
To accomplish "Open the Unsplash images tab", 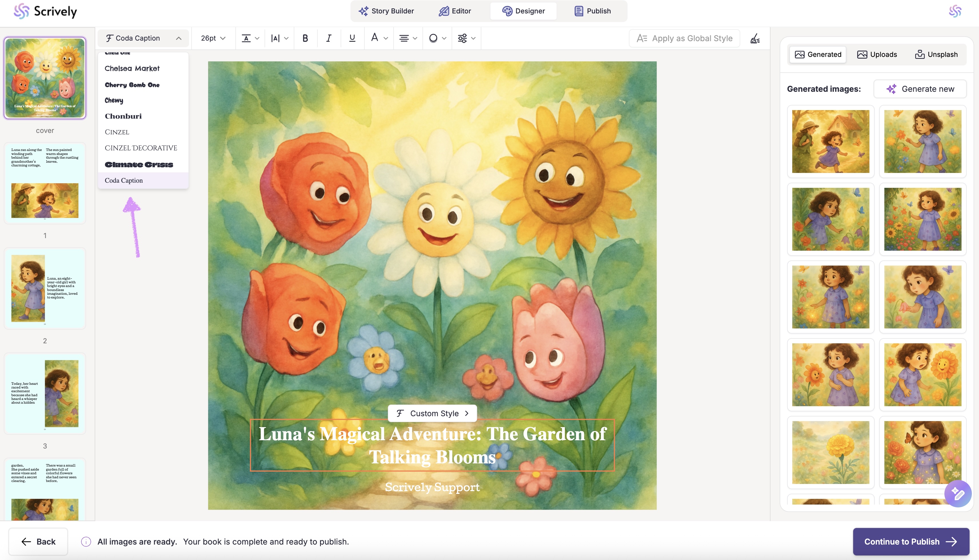I will pos(936,54).
